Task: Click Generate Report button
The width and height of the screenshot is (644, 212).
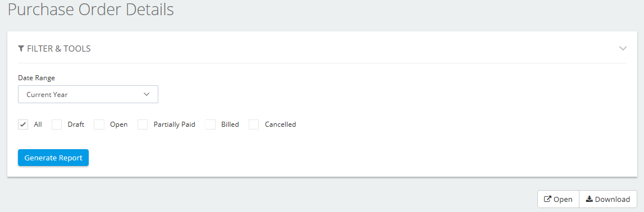Action: (53, 158)
